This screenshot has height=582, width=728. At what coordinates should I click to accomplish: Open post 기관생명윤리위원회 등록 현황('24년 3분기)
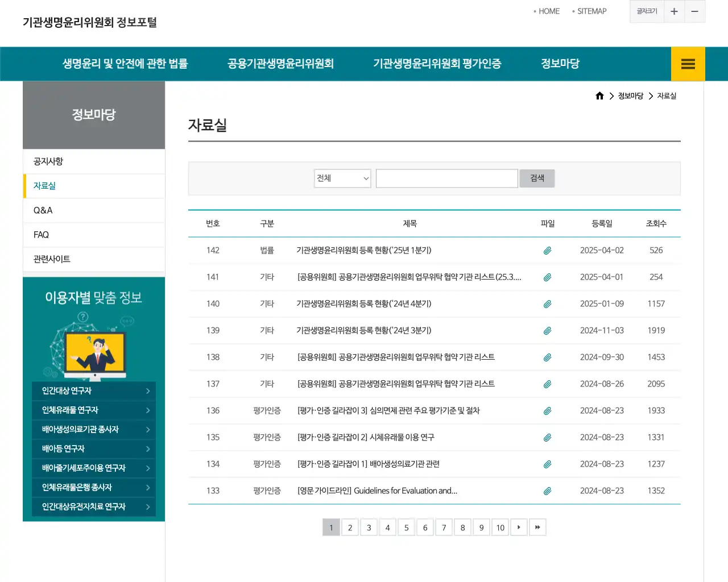point(364,331)
